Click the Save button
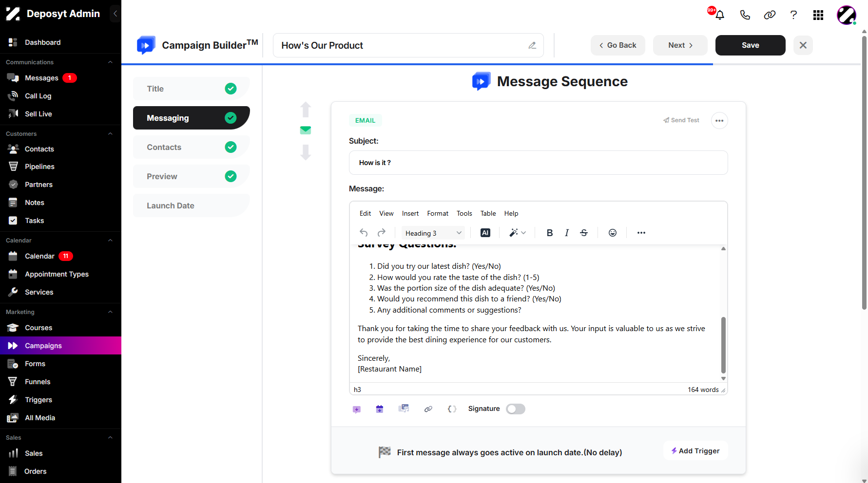Screen dimensions: 868x483 pos(751,45)
